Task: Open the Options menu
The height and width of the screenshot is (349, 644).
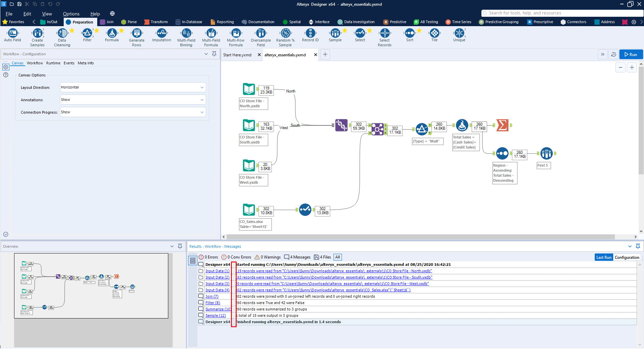Action: coord(71,14)
